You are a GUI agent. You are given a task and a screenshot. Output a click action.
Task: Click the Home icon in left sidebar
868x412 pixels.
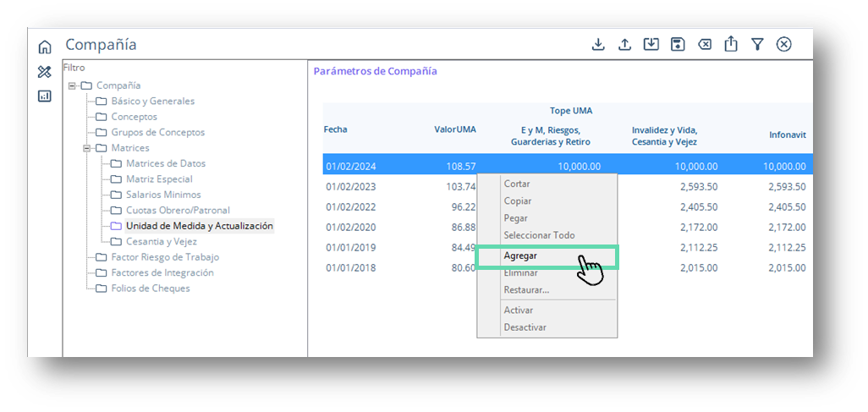click(x=45, y=47)
